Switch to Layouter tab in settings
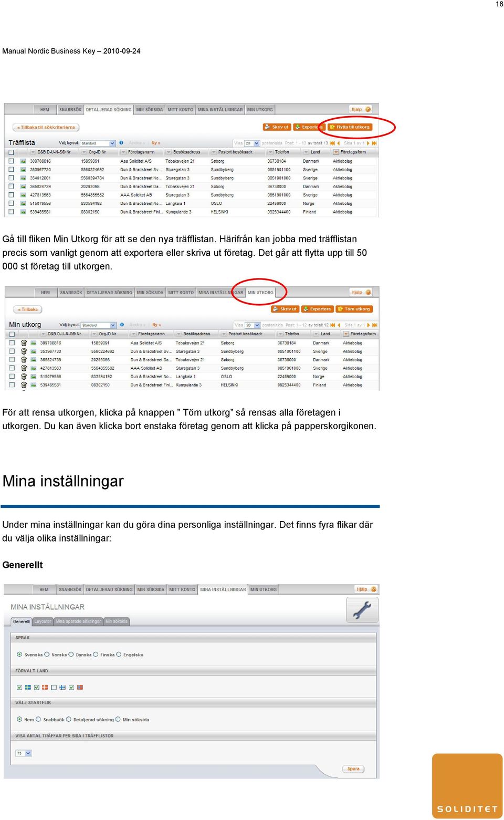 (43, 621)
